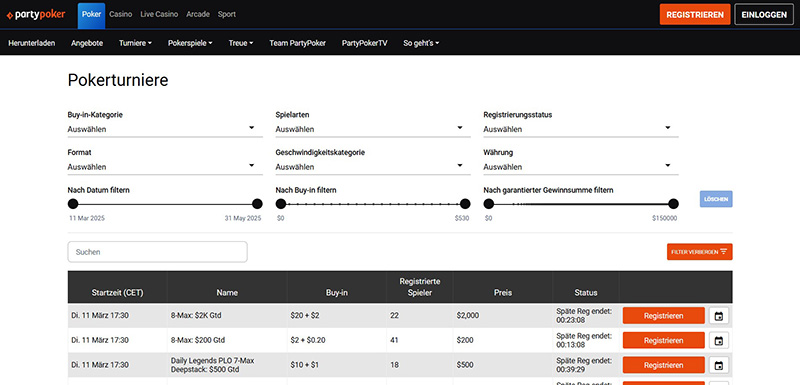Click Registrieren for 8-Max: $2K Gtd

[663, 316]
